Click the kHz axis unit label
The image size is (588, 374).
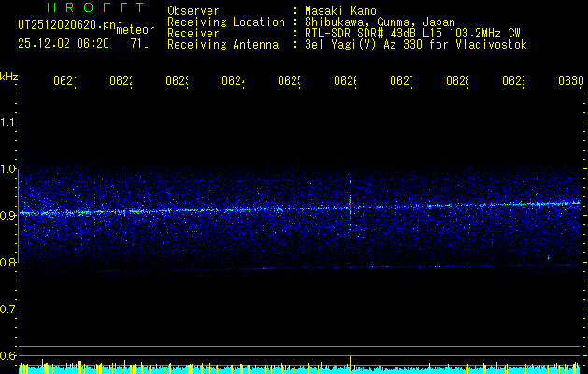[9, 76]
